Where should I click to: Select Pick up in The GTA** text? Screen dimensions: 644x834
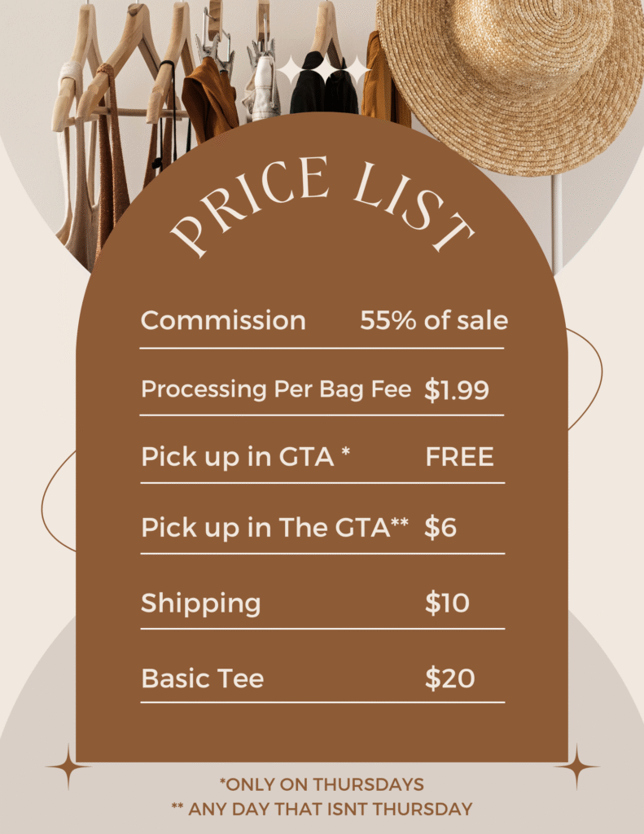[x=275, y=528]
